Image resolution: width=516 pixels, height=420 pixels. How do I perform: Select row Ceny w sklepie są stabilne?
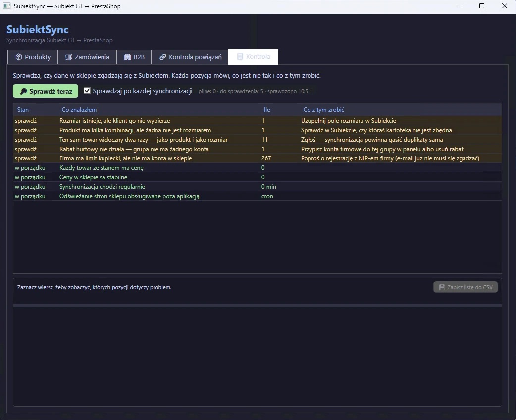(x=258, y=177)
